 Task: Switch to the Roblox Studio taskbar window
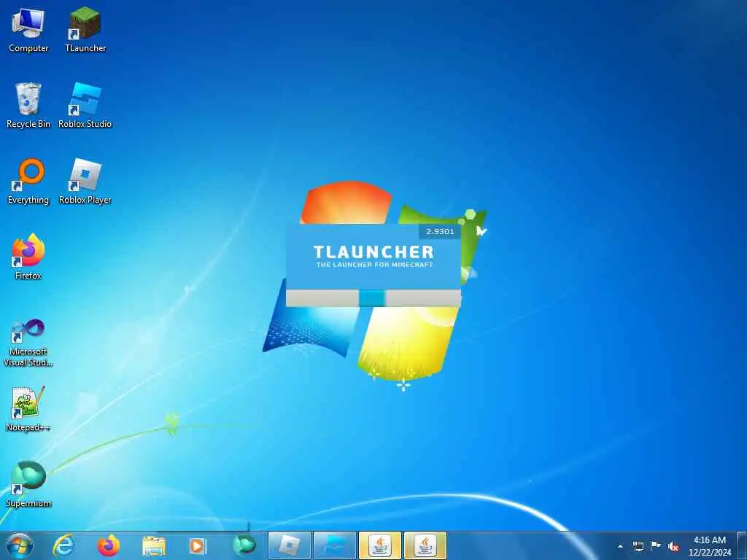(334, 545)
